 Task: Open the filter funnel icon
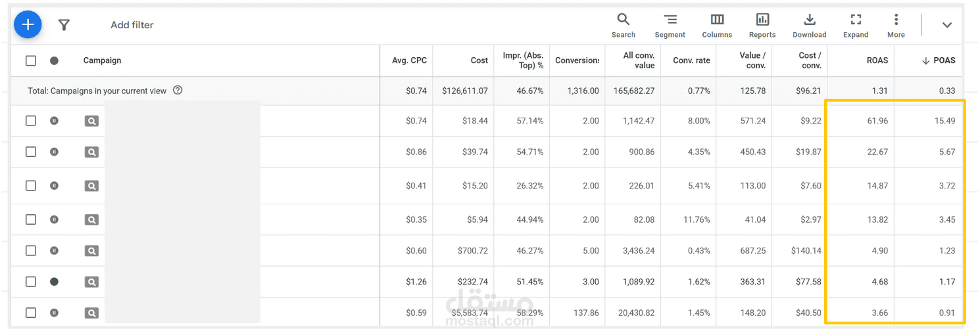(64, 25)
